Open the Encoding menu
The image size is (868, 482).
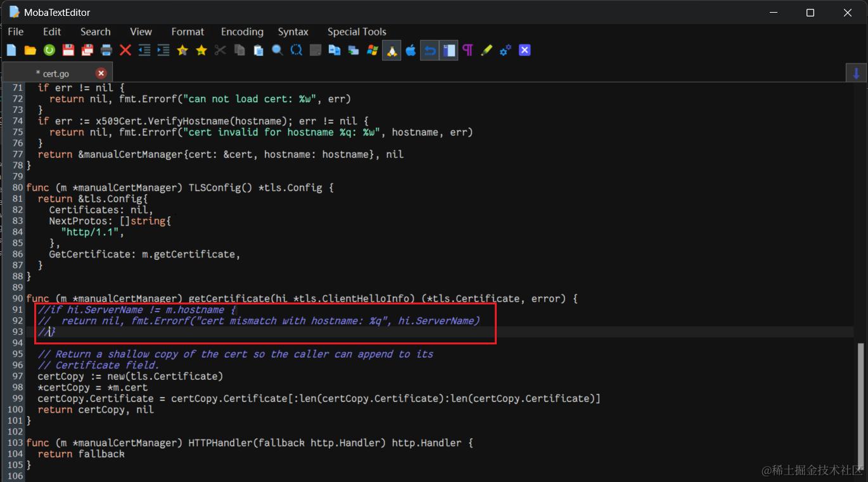(x=242, y=32)
